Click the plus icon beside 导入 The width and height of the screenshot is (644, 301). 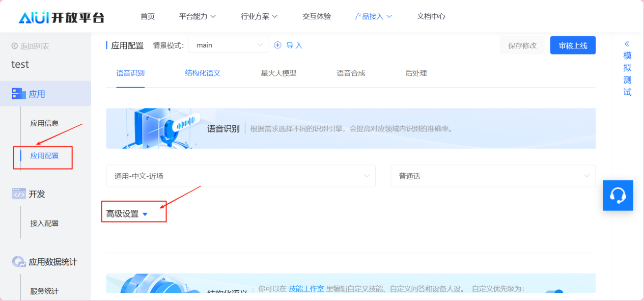[277, 45]
